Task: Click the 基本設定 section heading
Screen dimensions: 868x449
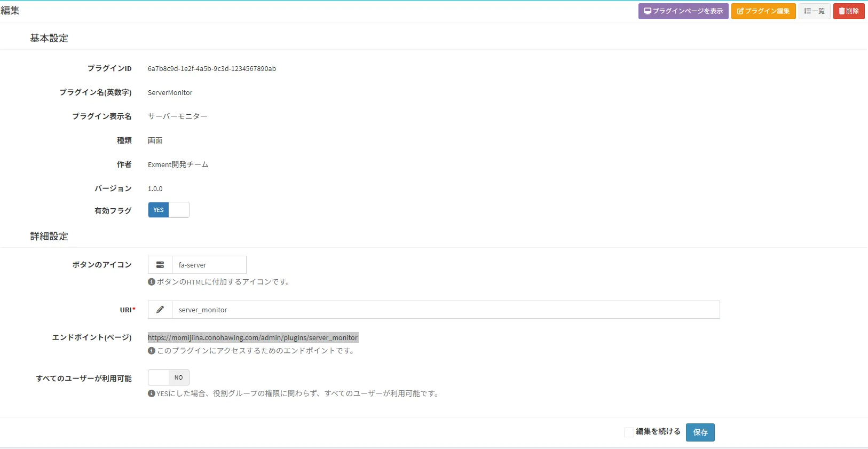Action: 49,38
